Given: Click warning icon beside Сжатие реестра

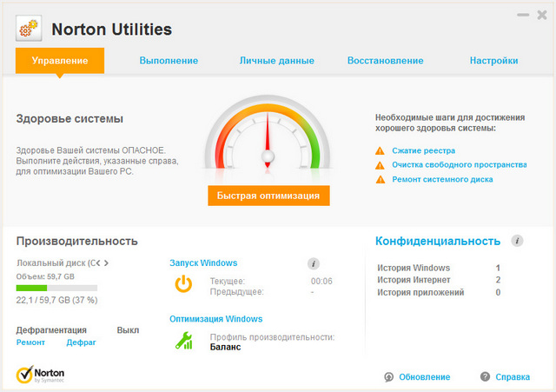Looking at the screenshot, I should (x=380, y=150).
